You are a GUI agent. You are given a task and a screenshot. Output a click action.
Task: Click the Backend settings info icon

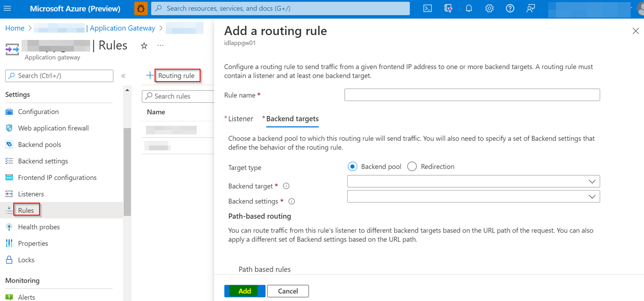292,201
